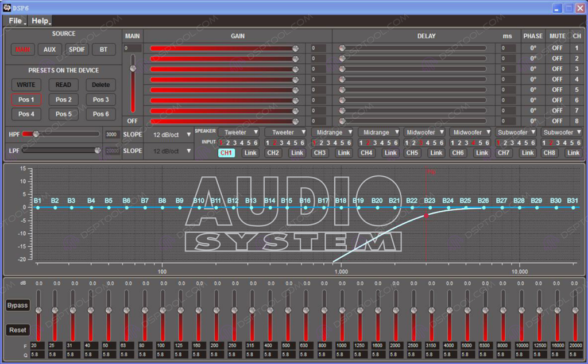The width and height of the screenshot is (588, 364).
Task: Toggle phase 0° for channel 2
Action: 533,59
